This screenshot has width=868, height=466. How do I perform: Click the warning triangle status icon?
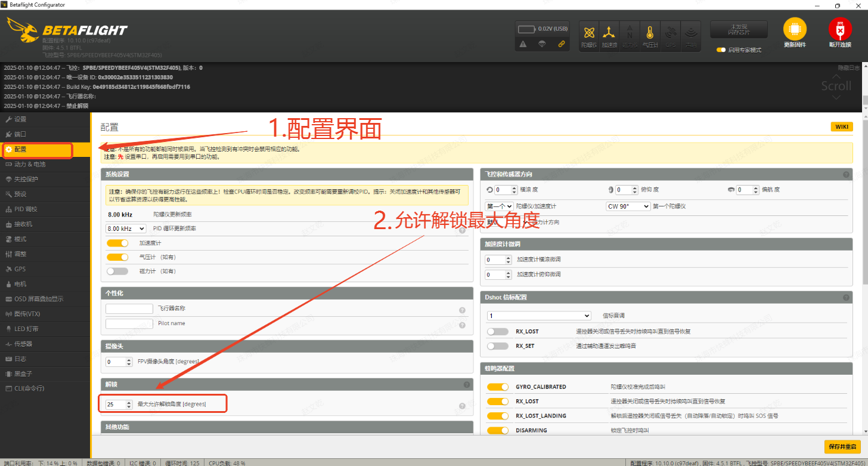point(523,44)
